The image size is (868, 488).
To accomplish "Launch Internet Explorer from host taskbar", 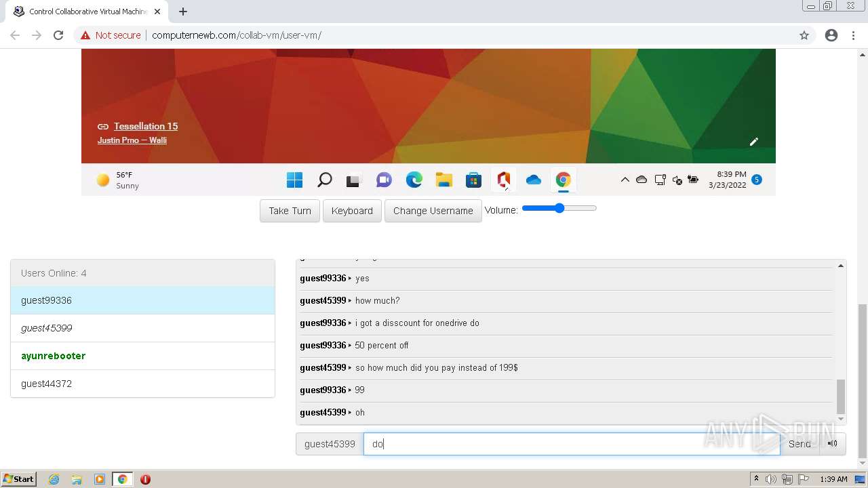I will [x=54, y=479].
